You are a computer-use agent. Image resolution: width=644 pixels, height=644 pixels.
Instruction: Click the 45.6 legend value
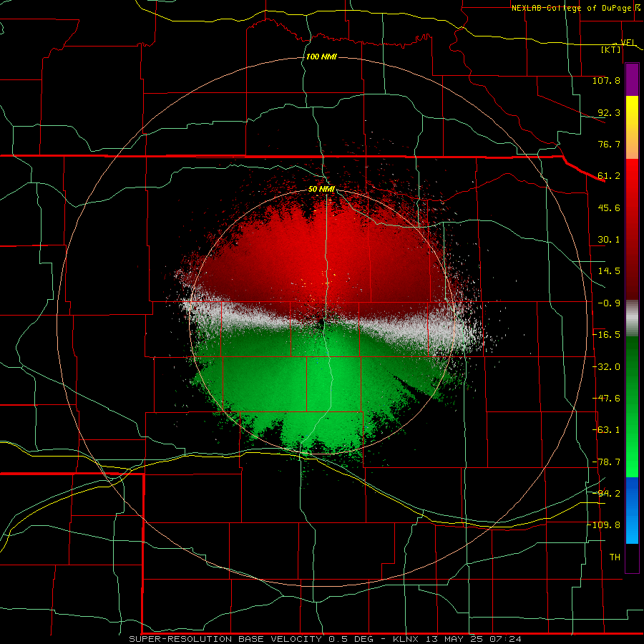(609, 208)
